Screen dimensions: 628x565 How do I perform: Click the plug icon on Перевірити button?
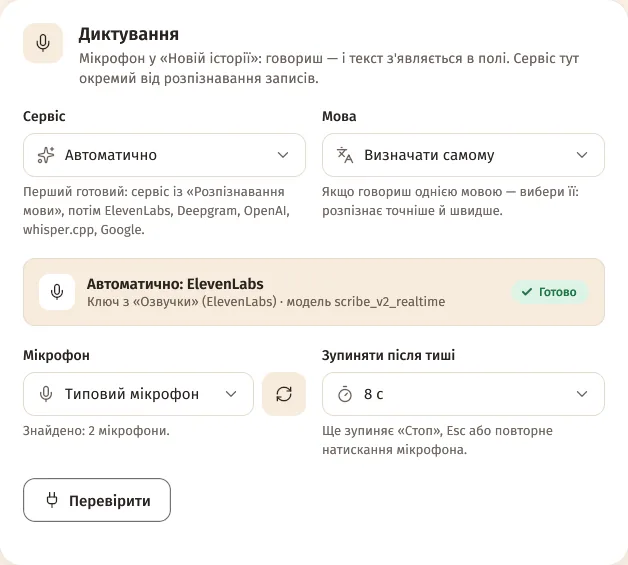click(x=52, y=500)
